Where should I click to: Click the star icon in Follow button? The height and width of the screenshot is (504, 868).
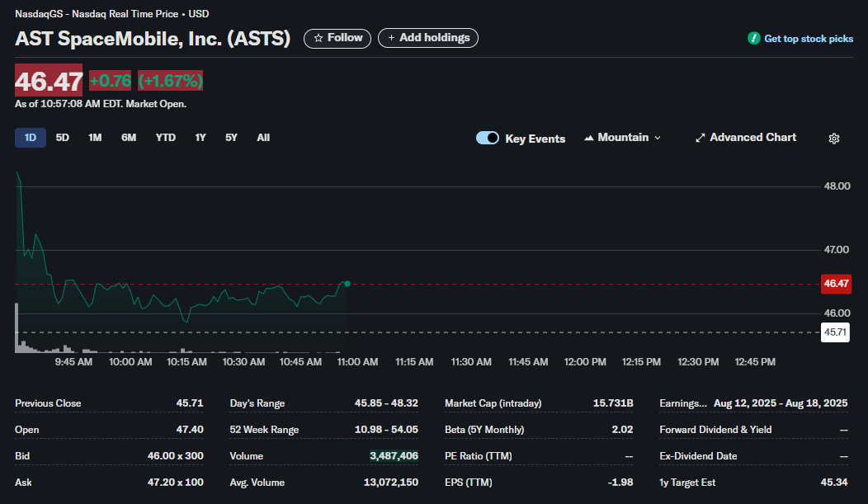coord(318,38)
